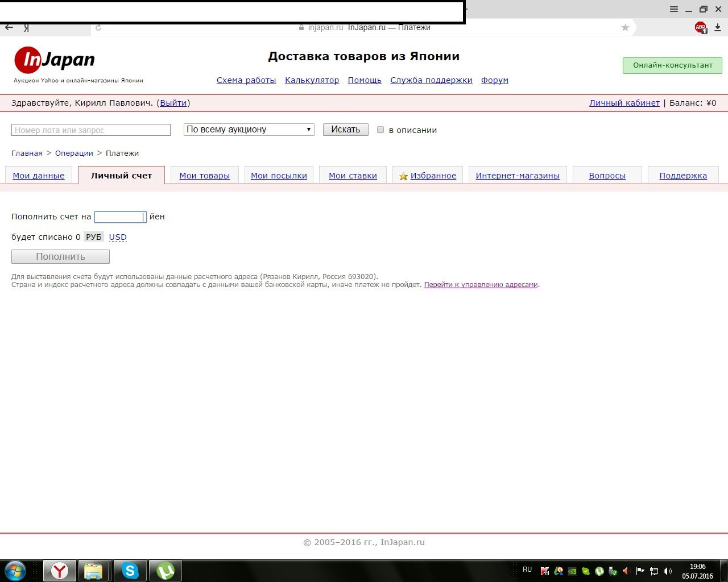Open the Adblock extension icon

pos(701,27)
